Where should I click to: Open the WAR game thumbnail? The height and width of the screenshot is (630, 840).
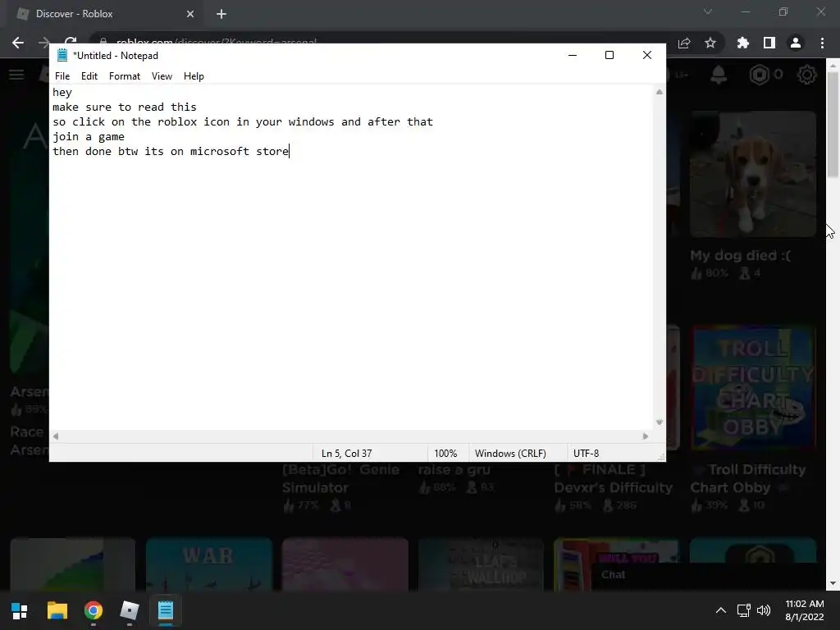pyautogui.click(x=209, y=564)
